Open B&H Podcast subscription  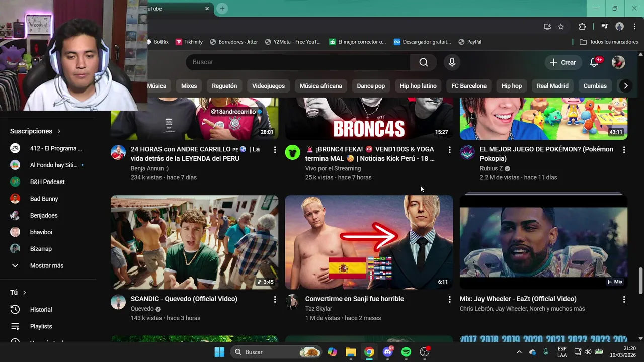48,182
